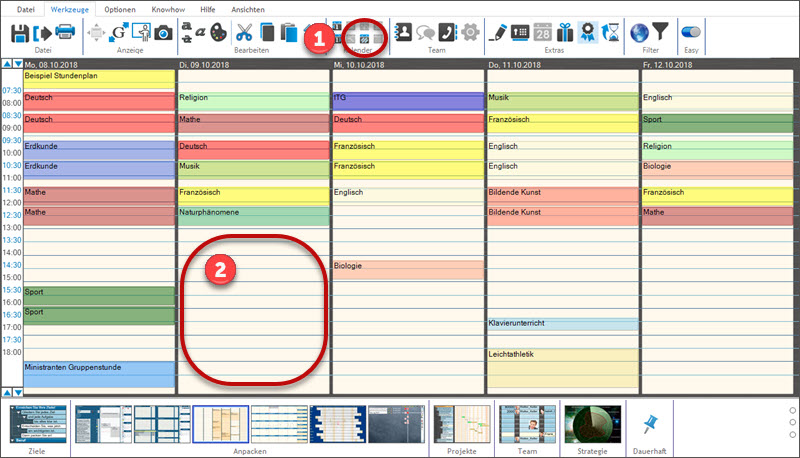The image size is (800, 458).
Task: Select the Klavierunterricht appointment on Thursday
Action: click(x=562, y=324)
